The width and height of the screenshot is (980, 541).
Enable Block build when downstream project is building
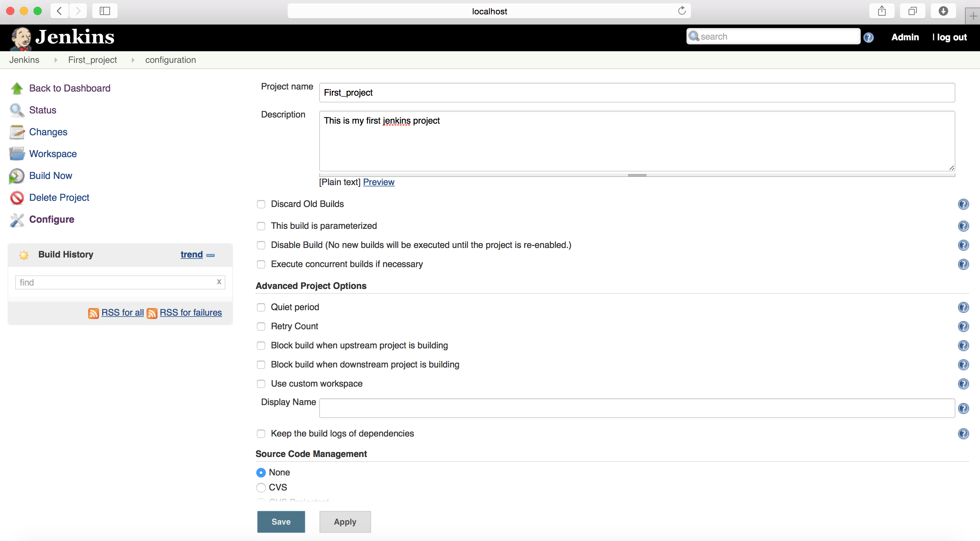[x=261, y=365]
